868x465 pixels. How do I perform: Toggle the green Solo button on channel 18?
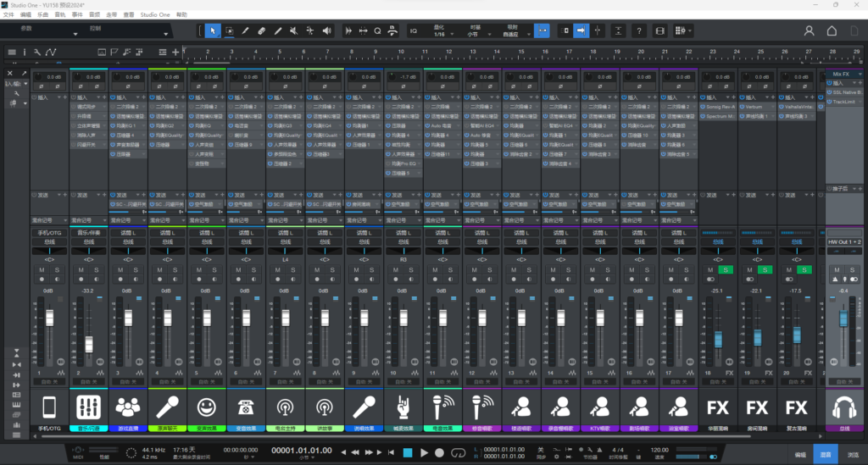pos(726,269)
